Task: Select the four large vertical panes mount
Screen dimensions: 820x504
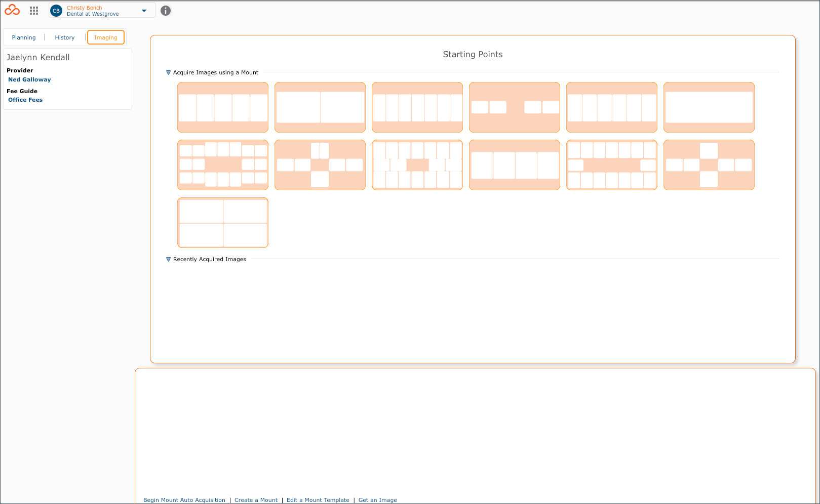Action: click(x=515, y=165)
